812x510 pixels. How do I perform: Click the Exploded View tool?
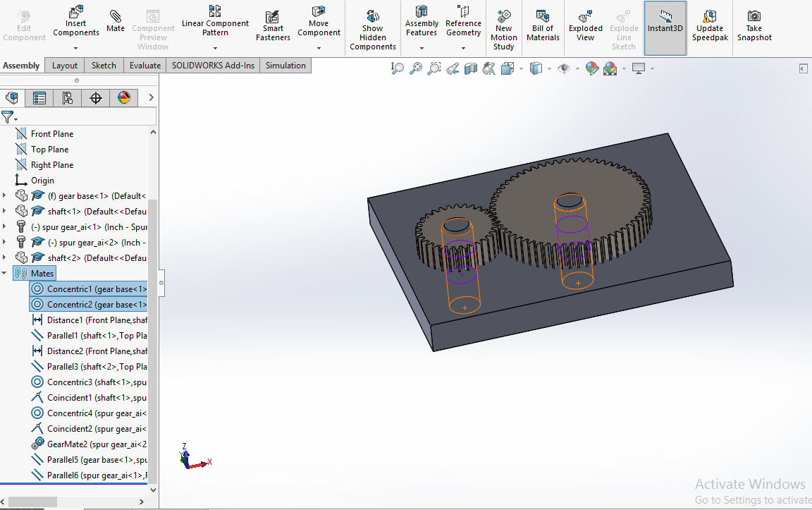click(x=586, y=25)
